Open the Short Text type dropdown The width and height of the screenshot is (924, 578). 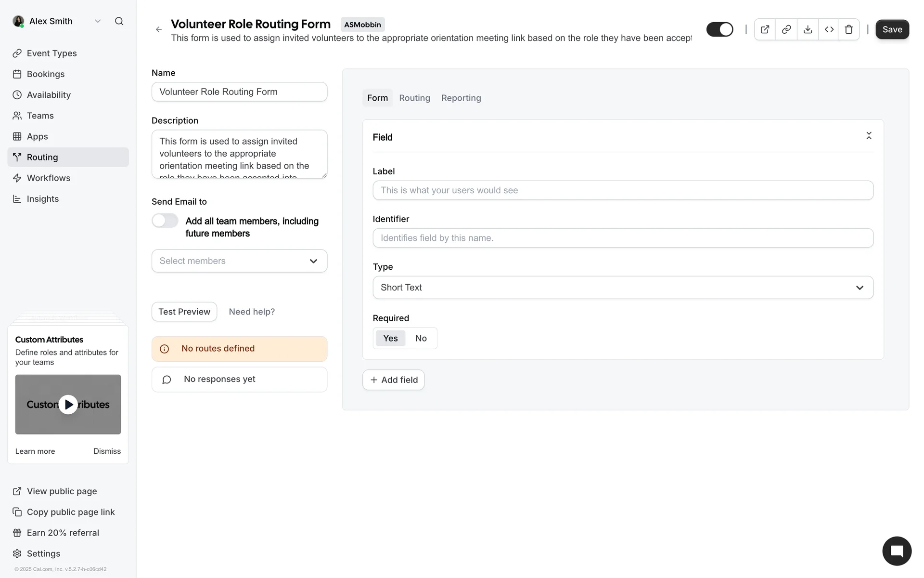click(623, 288)
